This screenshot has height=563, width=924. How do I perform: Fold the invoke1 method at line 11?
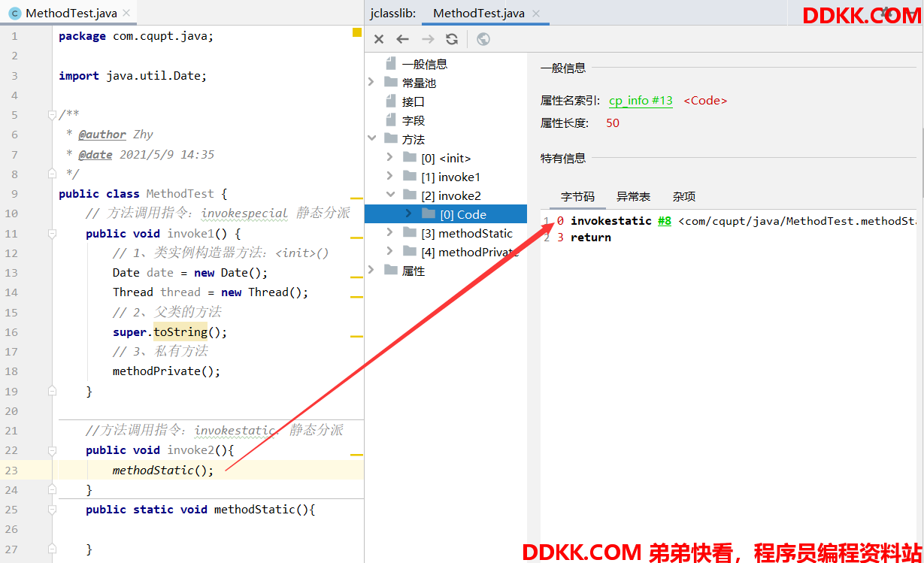52,234
